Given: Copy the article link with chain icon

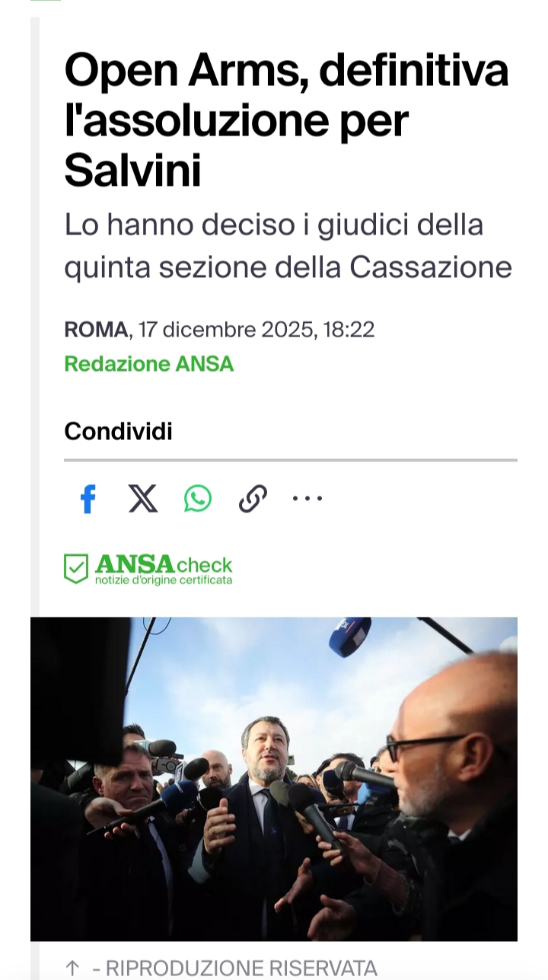Looking at the screenshot, I should (x=253, y=499).
